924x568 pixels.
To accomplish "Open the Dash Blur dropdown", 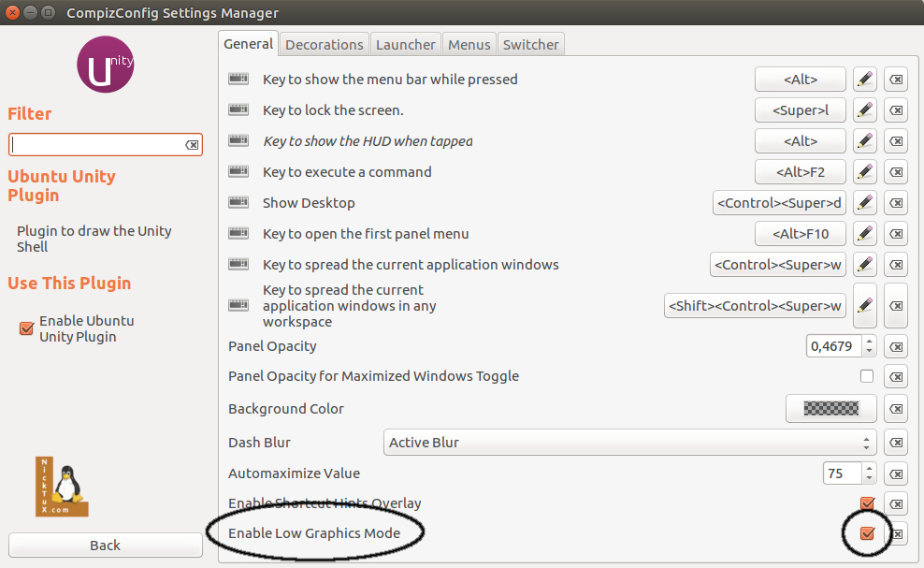I will (628, 442).
